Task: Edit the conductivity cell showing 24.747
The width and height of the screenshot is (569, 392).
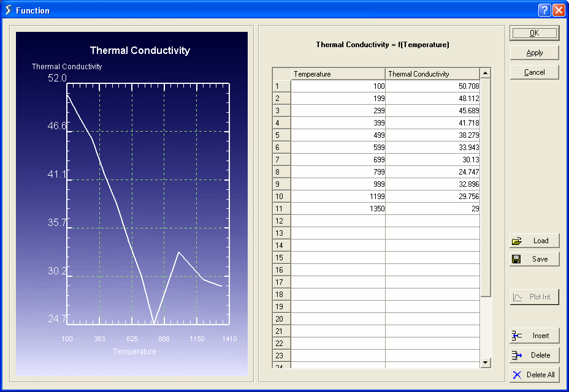Action: 432,172
